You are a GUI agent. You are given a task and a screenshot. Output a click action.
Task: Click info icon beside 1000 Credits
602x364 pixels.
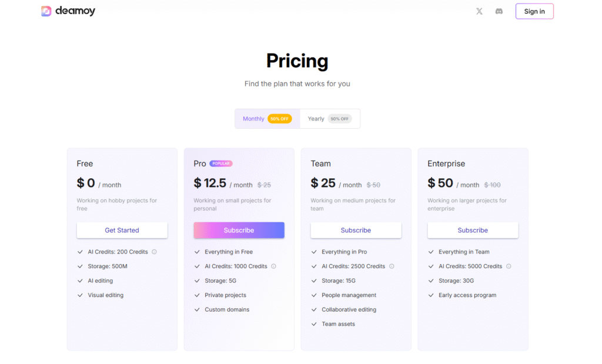pos(273,266)
